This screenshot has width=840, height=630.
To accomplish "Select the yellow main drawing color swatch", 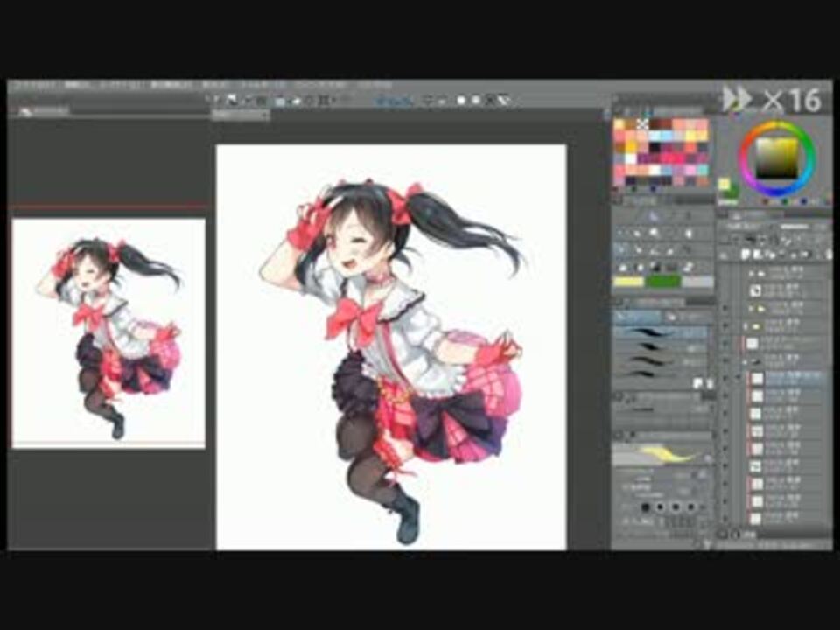I will click(724, 185).
